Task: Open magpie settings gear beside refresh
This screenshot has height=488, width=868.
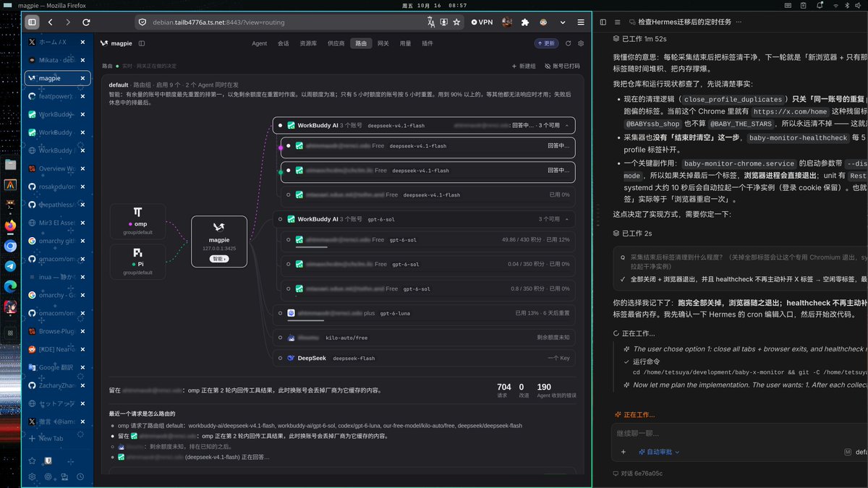Action: click(x=580, y=43)
